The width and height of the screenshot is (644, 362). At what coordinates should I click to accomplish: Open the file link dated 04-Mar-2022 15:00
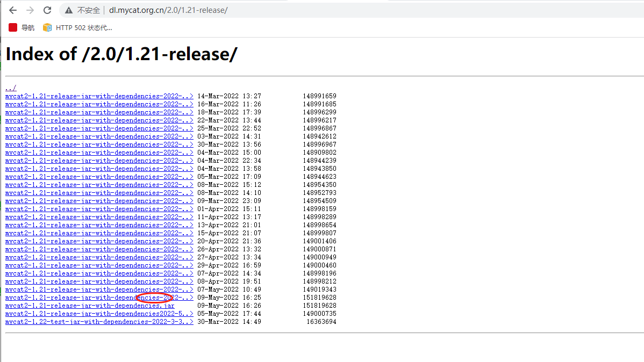99,153
